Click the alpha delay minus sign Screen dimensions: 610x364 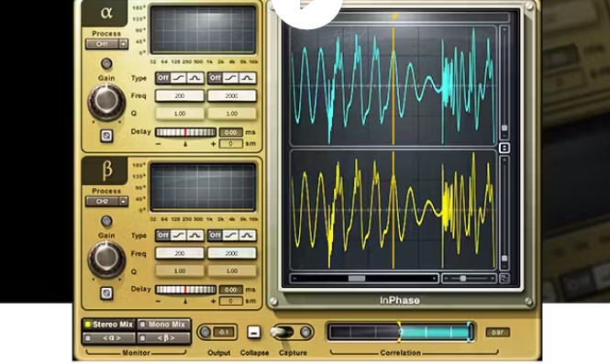pos(158,144)
